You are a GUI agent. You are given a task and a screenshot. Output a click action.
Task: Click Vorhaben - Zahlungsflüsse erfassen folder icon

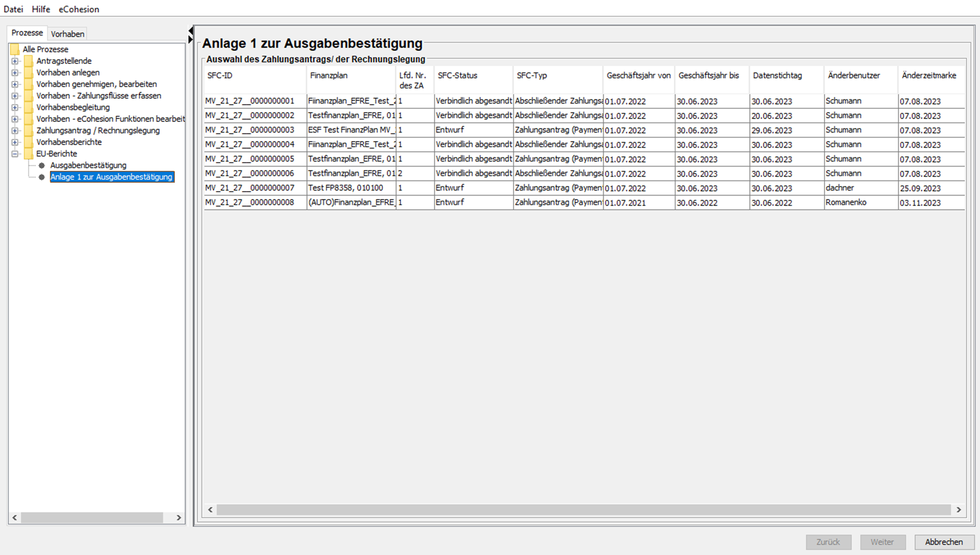point(29,96)
